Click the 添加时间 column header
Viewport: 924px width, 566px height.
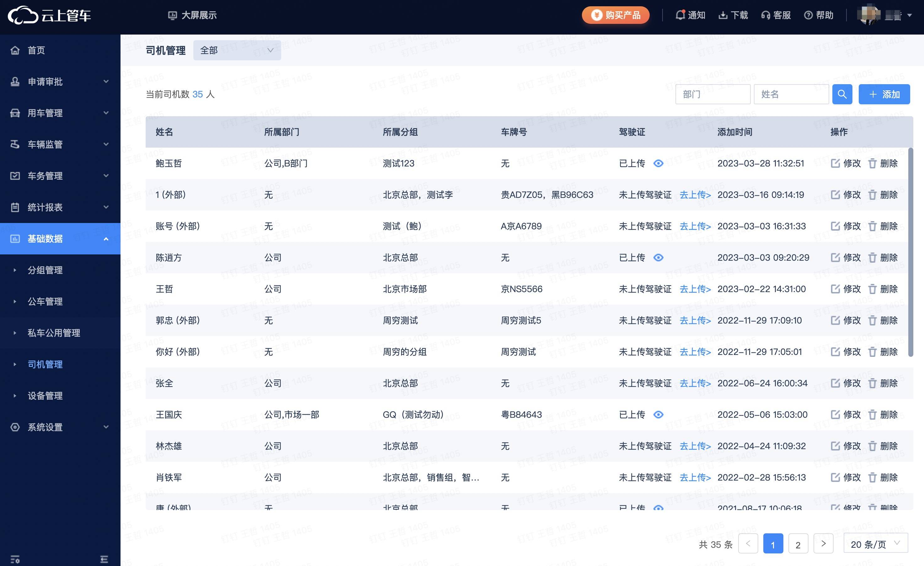coord(735,132)
